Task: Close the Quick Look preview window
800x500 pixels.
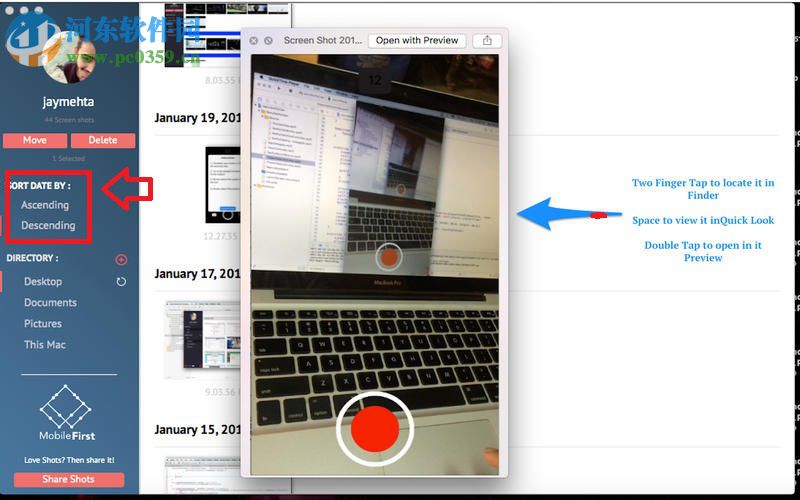Action: tap(254, 40)
